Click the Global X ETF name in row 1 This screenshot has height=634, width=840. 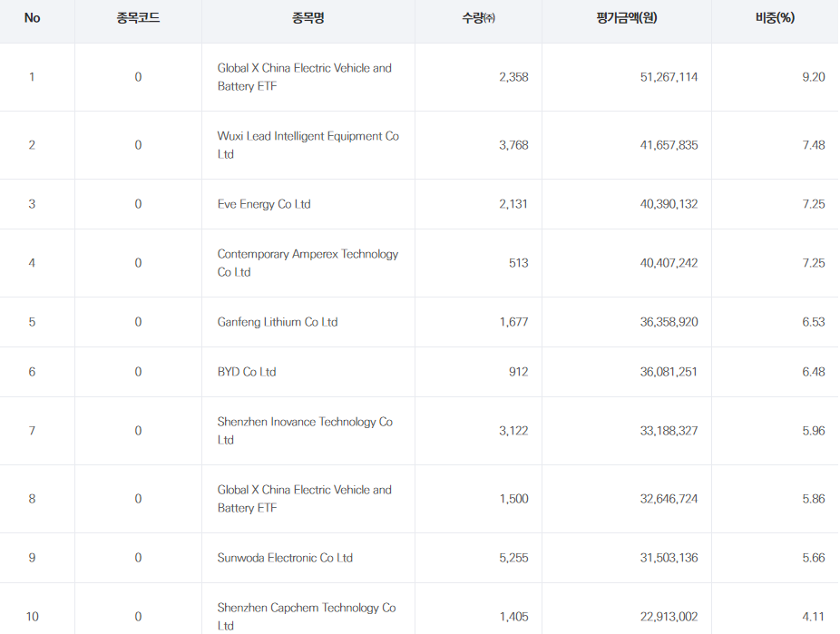pos(304,77)
